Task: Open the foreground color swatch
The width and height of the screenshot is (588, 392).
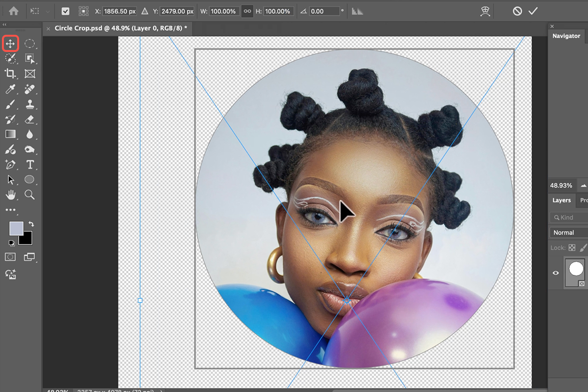Action: pyautogui.click(x=16, y=228)
